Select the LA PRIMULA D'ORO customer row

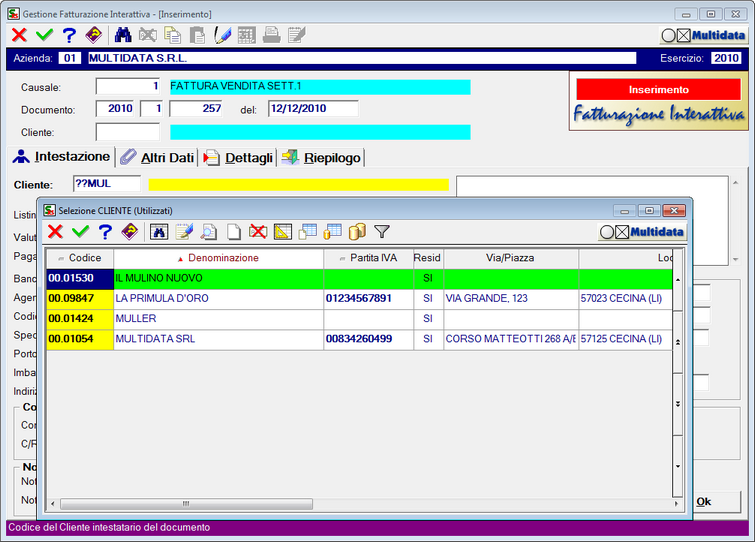click(359, 298)
